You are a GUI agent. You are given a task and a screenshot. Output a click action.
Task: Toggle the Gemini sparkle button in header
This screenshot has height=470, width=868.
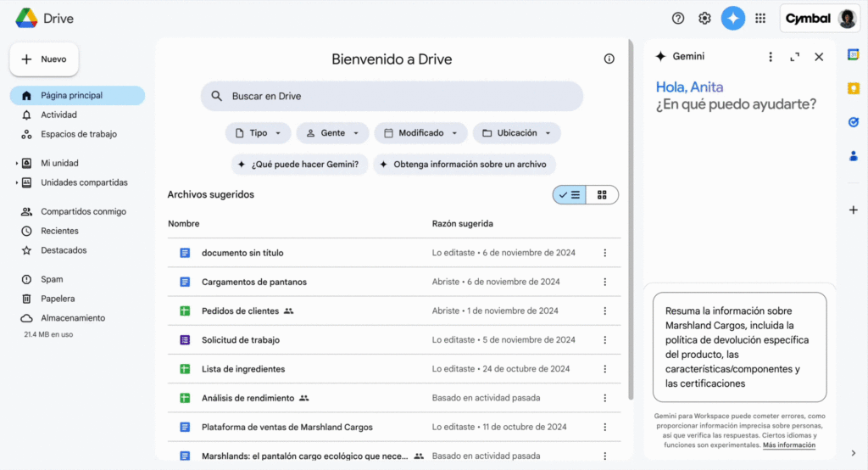733,19
